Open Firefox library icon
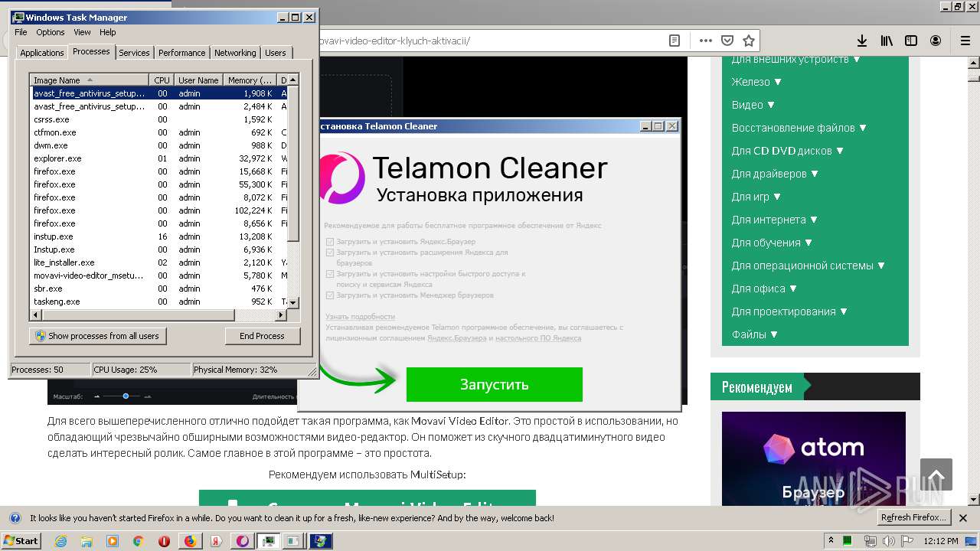The image size is (980, 551). click(887, 41)
